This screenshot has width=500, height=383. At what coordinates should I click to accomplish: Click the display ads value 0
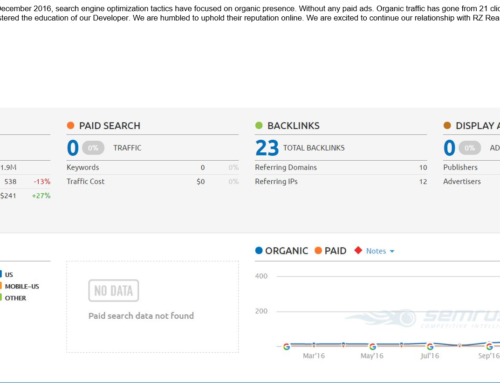(x=449, y=148)
